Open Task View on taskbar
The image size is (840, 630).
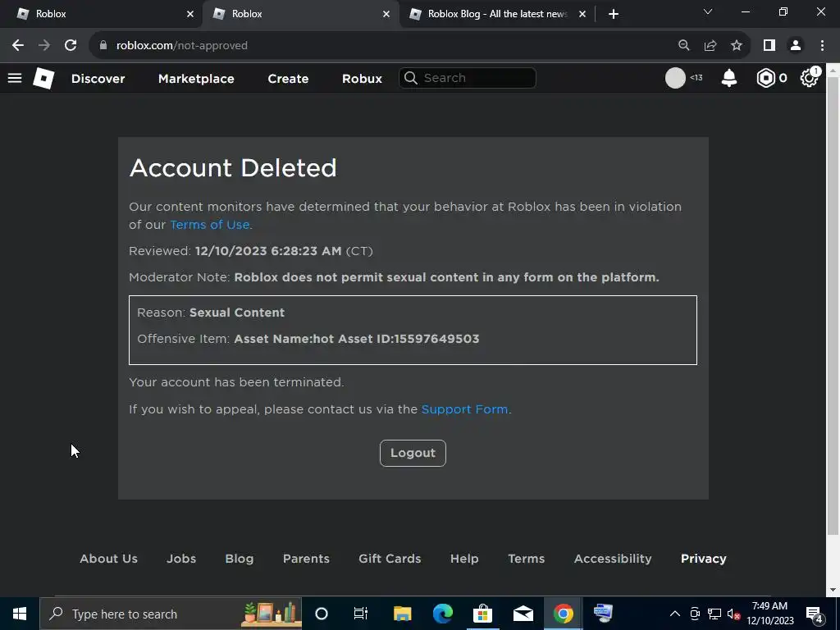361,614
